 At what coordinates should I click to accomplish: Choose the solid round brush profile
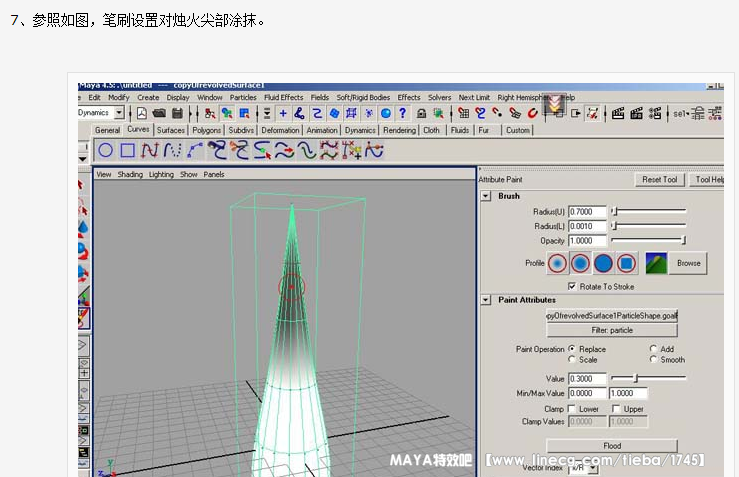(603, 264)
